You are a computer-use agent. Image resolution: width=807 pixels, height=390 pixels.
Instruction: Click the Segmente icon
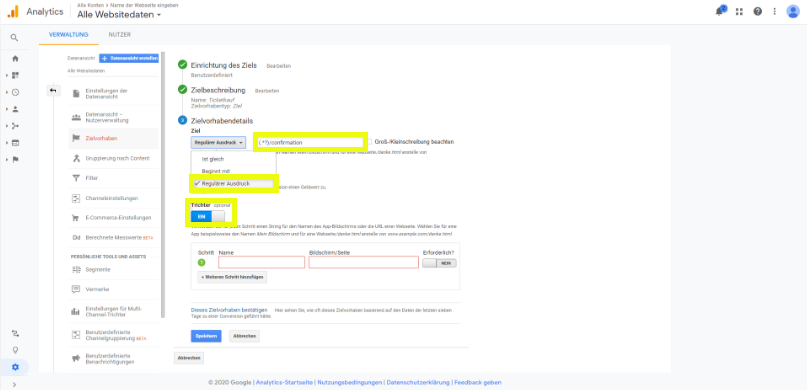click(x=76, y=269)
